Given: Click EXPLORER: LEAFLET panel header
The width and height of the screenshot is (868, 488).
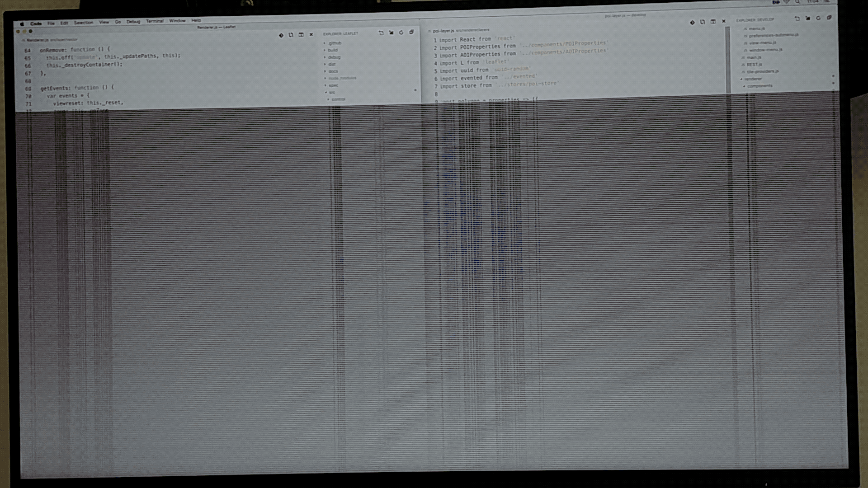Looking at the screenshot, I should pos(340,34).
